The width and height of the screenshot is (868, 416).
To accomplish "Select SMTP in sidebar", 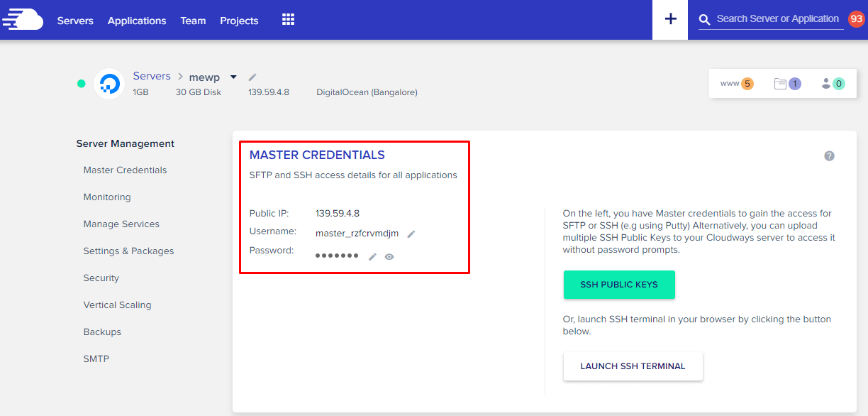I will (96, 358).
